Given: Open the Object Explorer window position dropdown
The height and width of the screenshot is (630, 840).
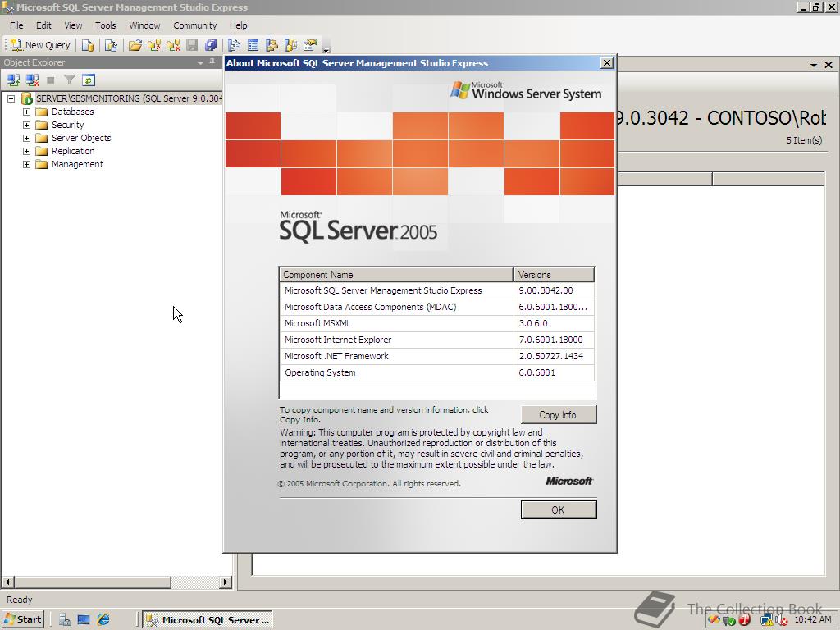Looking at the screenshot, I should point(200,62).
